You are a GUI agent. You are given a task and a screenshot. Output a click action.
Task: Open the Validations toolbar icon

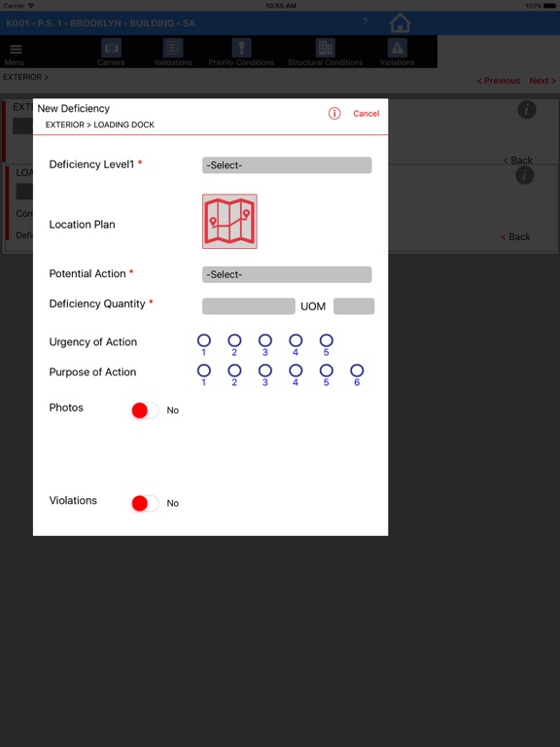point(173,48)
